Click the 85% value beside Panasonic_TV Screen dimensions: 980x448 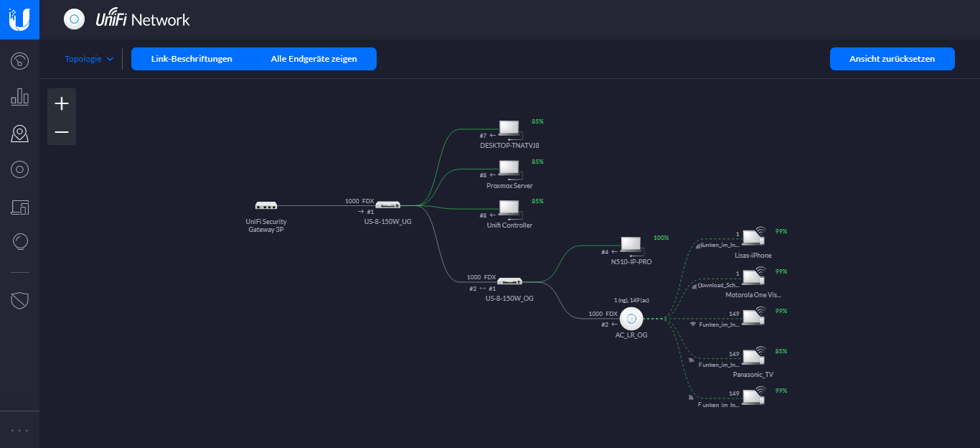point(781,351)
